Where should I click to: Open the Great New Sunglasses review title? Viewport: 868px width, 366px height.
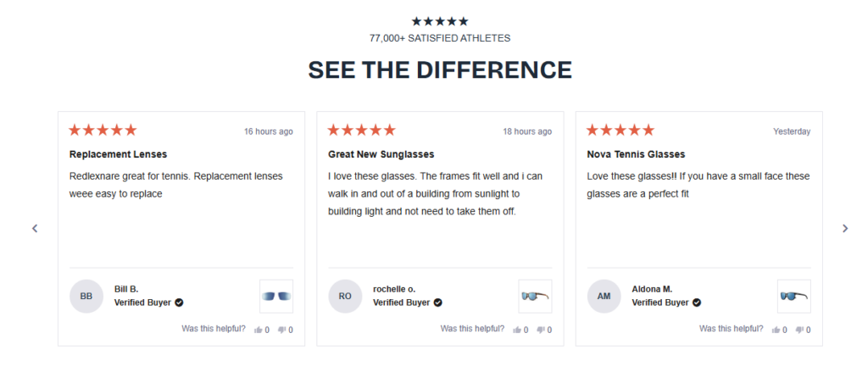[x=381, y=154]
